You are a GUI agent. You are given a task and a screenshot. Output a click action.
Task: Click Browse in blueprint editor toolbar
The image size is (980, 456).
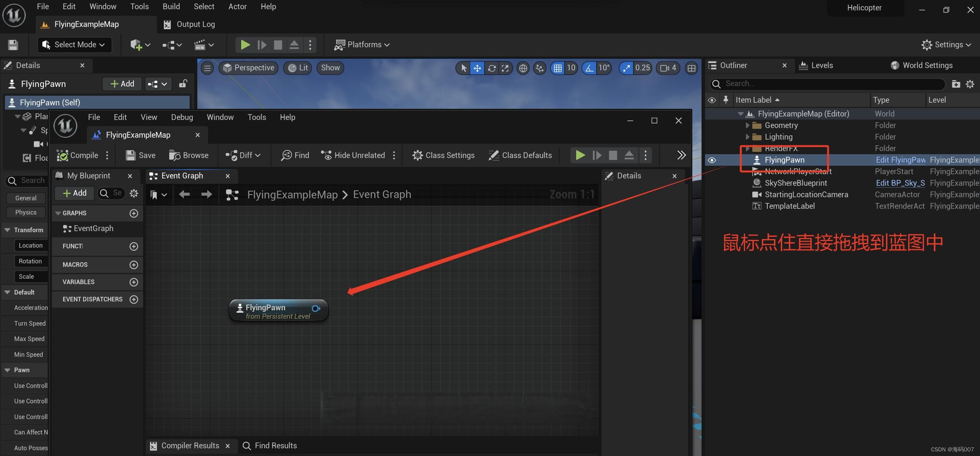189,155
